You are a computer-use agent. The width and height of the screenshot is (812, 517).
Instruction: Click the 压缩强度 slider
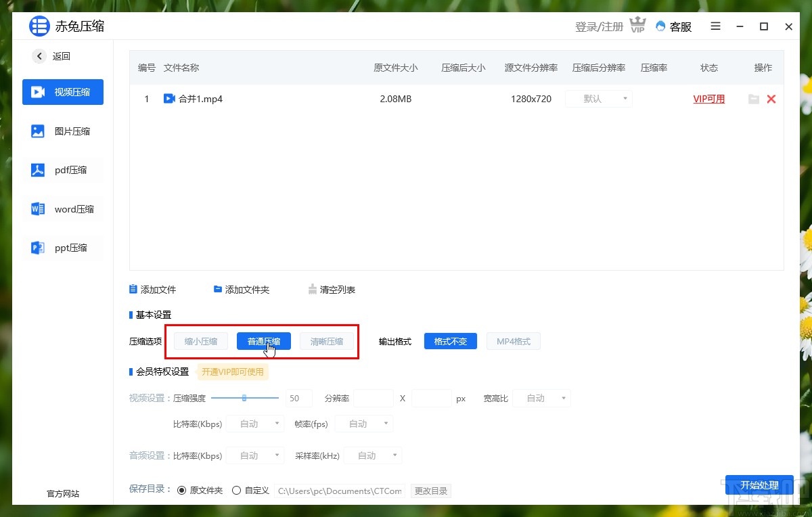[245, 398]
